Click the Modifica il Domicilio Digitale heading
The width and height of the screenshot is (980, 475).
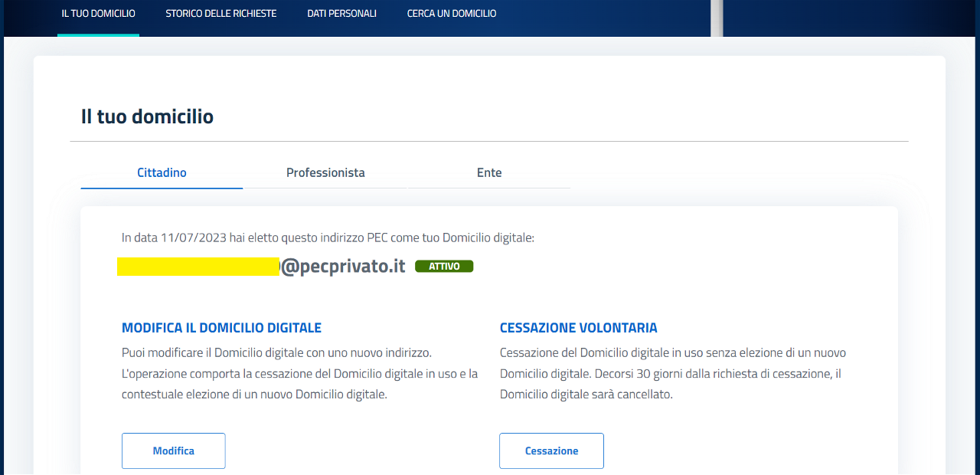[x=221, y=328]
